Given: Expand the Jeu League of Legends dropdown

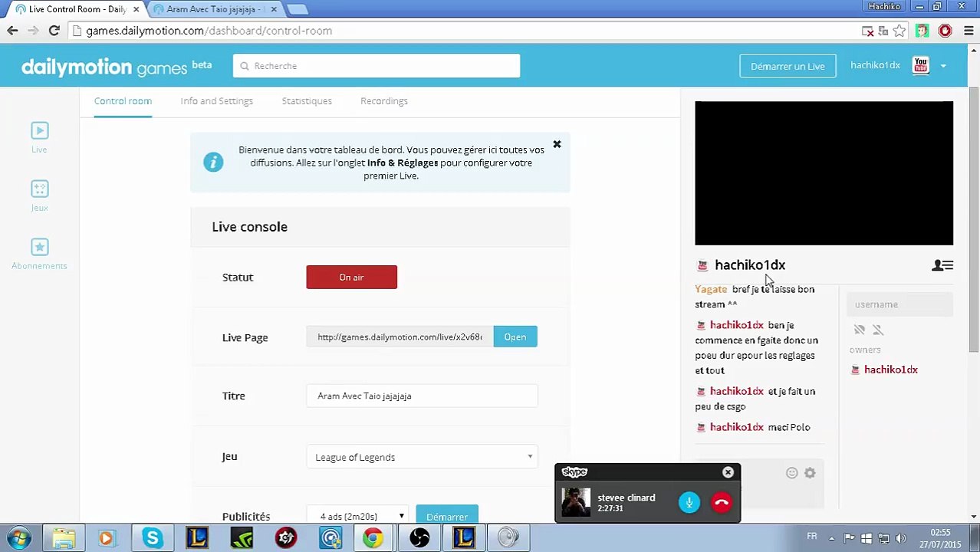Looking at the screenshot, I should [423, 457].
